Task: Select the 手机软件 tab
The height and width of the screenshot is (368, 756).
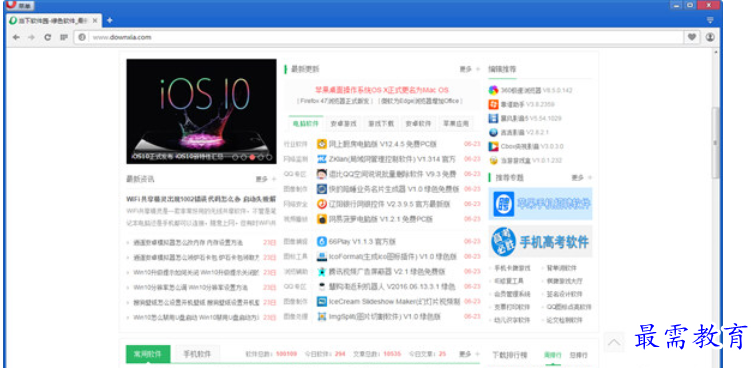Action: click(197, 354)
